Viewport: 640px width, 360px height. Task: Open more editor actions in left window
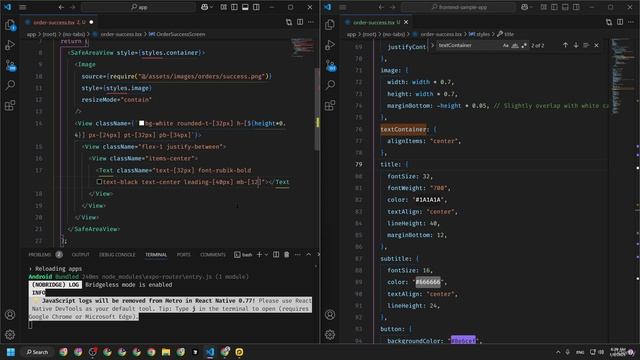pos(311,22)
